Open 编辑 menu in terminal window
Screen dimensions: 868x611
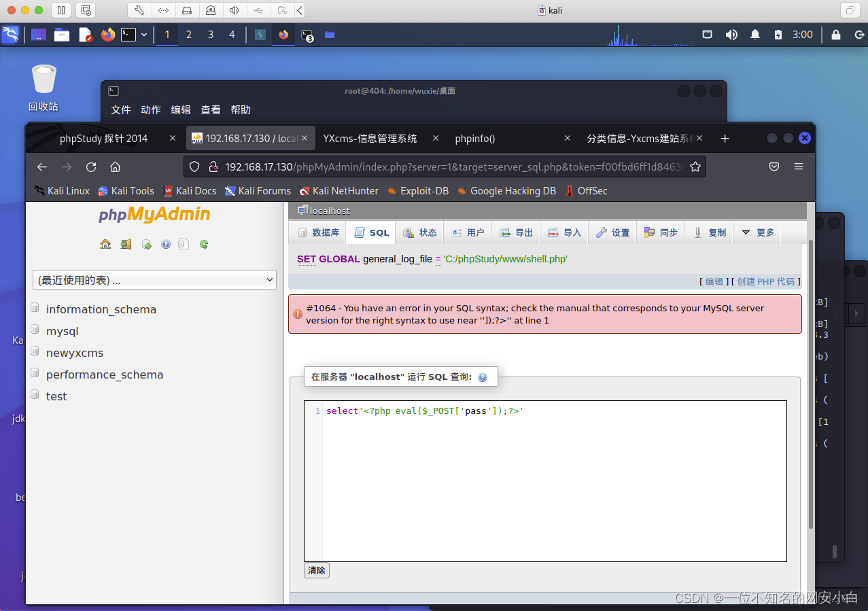181,109
